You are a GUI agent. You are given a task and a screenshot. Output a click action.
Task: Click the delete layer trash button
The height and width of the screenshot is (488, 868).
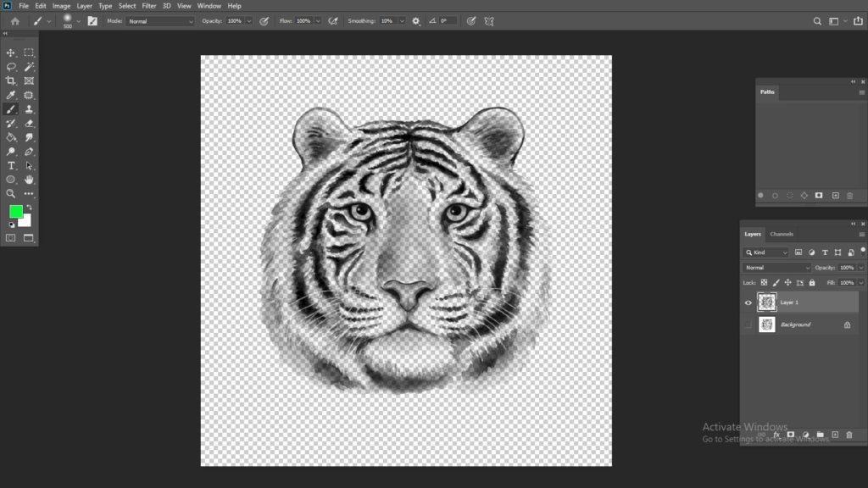[x=849, y=435]
